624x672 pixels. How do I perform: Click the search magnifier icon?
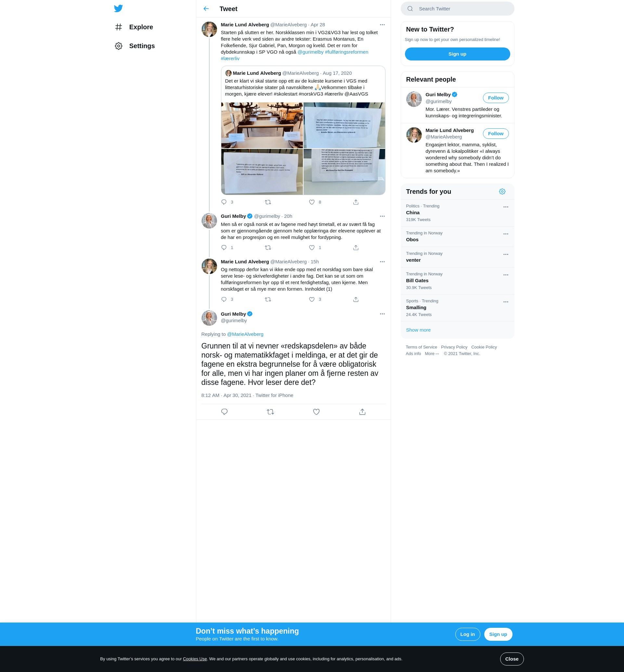click(x=410, y=9)
